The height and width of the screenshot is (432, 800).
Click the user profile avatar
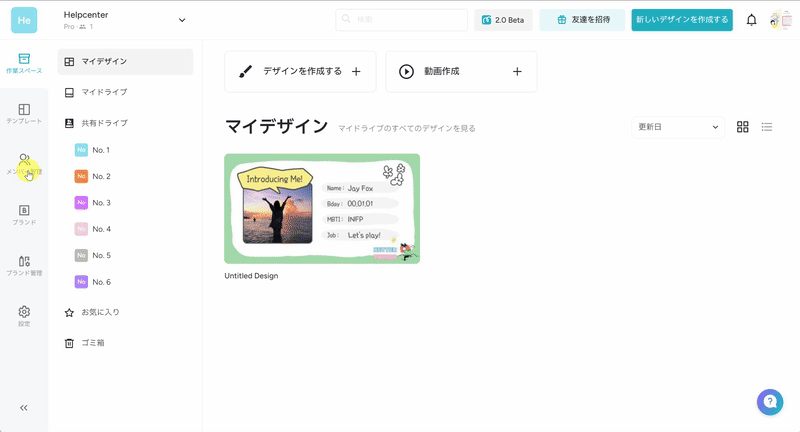(x=780, y=20)
